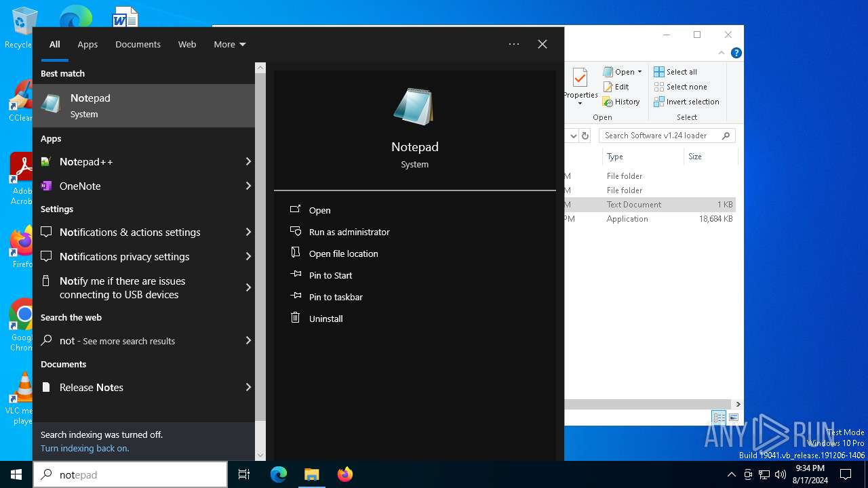Click Windows Start button
868x488 pixels.
click(16, 474)
